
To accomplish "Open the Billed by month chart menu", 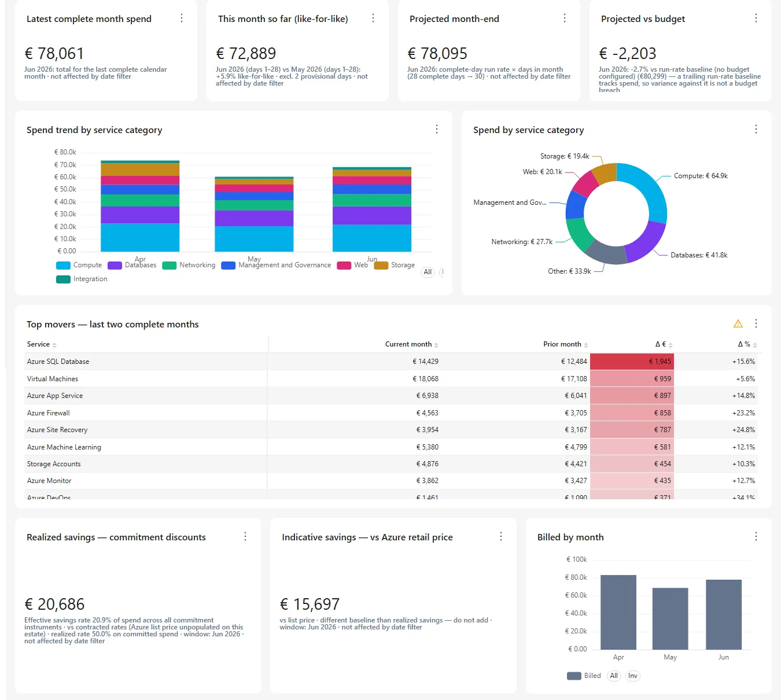I will (756, 537).
